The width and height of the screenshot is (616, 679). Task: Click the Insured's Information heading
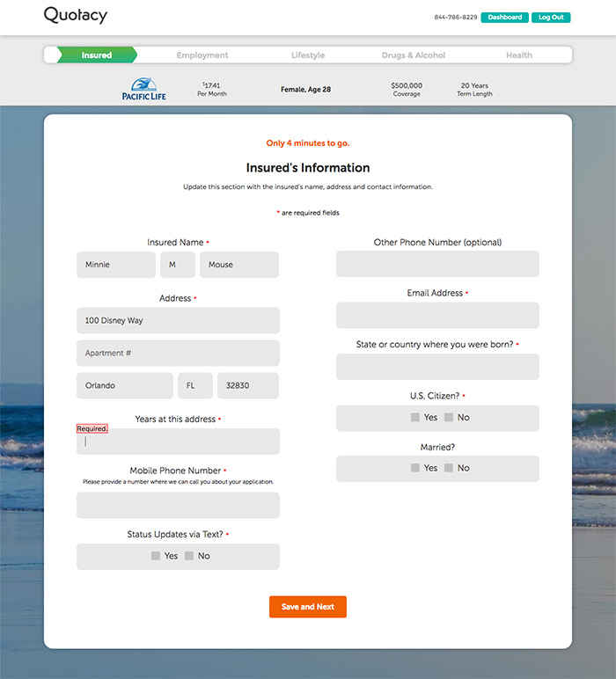point(308,168)
